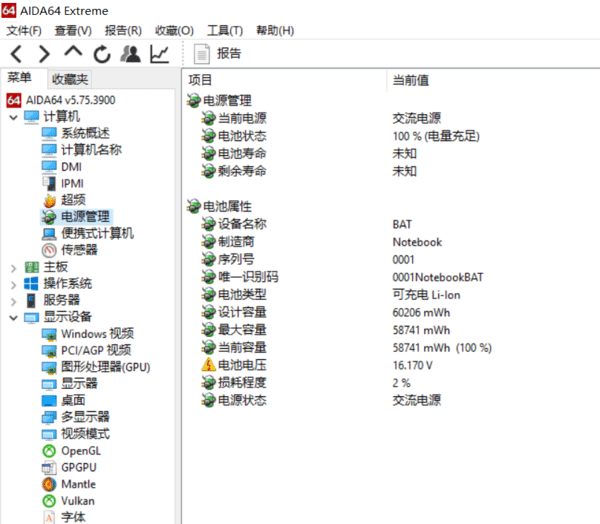This screenshot has width=600, height=524.
Task: Switch to the 收藏夹 tab
Action: tap(70, 79)
